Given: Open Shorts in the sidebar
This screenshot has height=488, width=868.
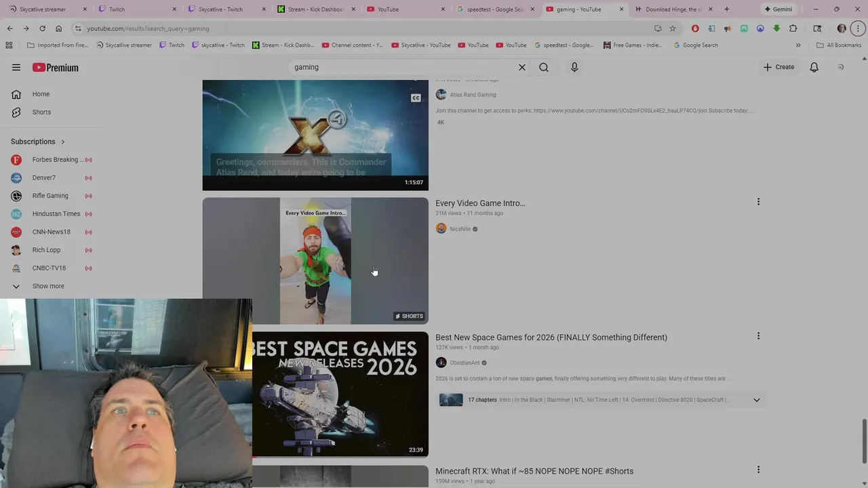Looking at the screenshot, I should coord(41,112).
